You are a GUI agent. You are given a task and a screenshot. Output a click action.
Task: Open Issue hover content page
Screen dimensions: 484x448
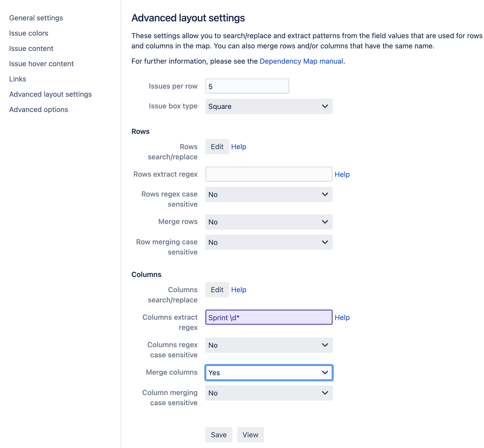click(41, 64)
